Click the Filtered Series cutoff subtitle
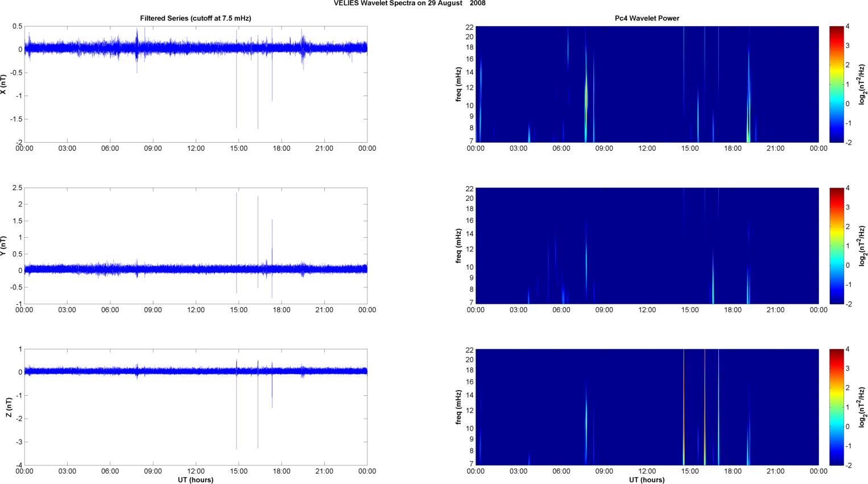The height and width of the screenshot is (484, 868). pos(195,18)
